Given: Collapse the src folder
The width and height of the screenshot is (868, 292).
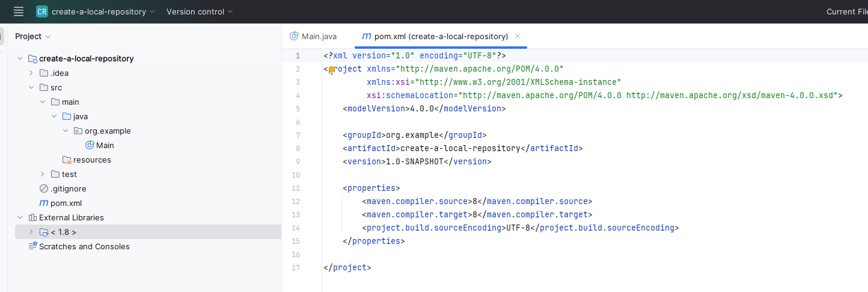Looking at the screenshot, I should click(x=31, y=87).
